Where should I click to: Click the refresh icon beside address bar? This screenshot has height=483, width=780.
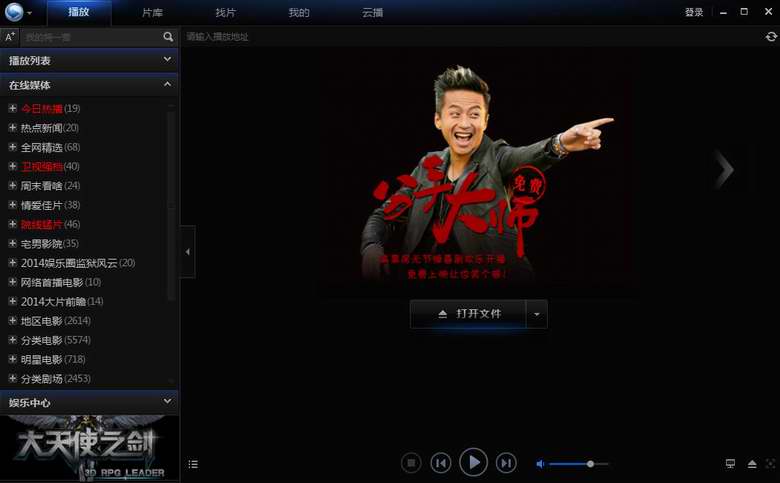click(771, 37)
